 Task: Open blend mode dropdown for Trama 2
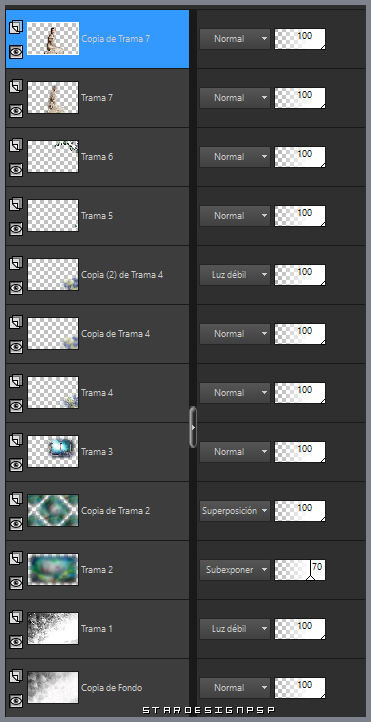(x=235, y=570)
